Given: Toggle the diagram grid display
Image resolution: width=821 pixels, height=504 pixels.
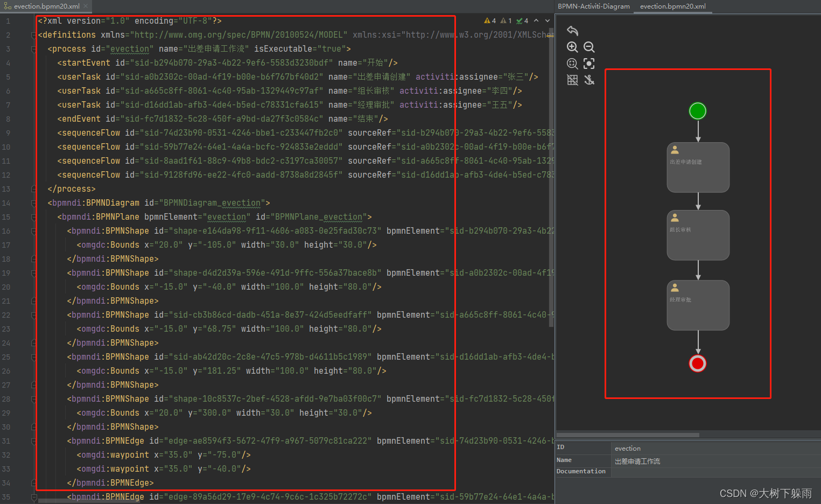Looking at the screenshot, I should (572, 80).
